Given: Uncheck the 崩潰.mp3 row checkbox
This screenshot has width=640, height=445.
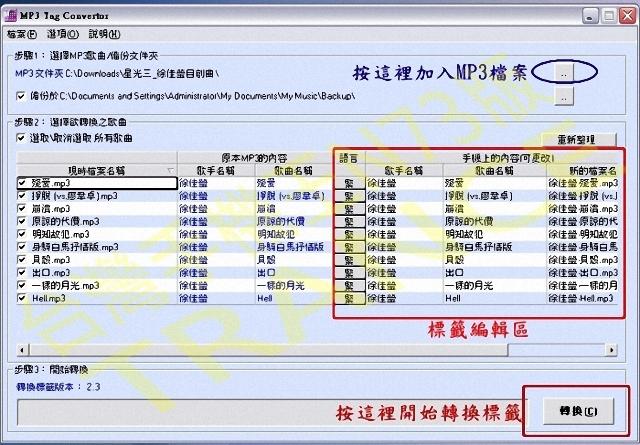Looking at the screenshot, I should [22, 209].
